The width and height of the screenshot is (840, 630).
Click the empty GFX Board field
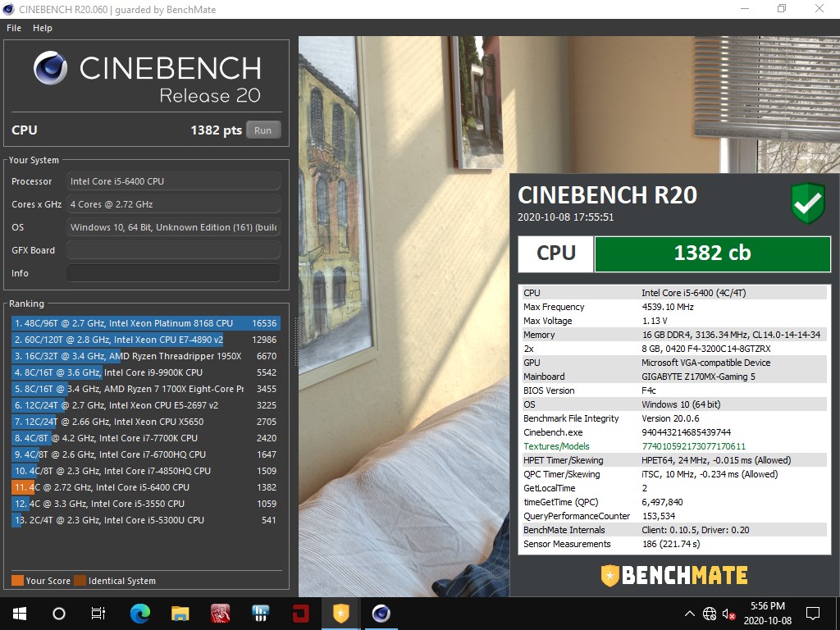173,250
